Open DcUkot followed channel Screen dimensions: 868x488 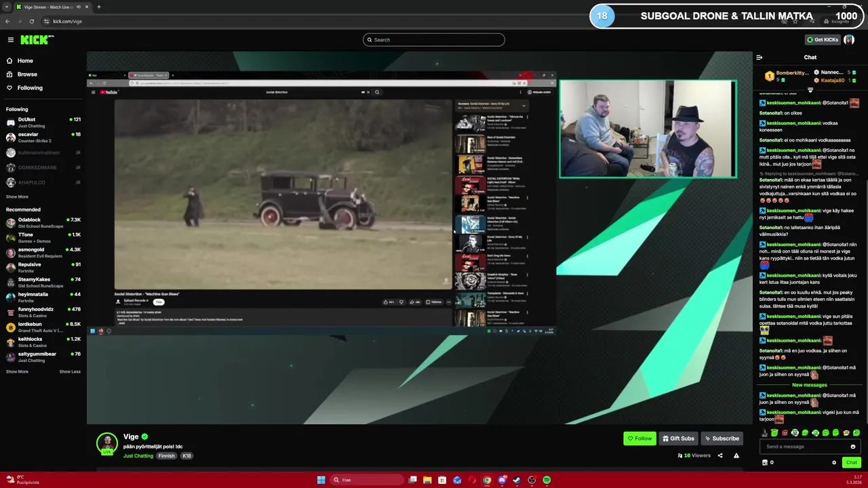[43, 123]
